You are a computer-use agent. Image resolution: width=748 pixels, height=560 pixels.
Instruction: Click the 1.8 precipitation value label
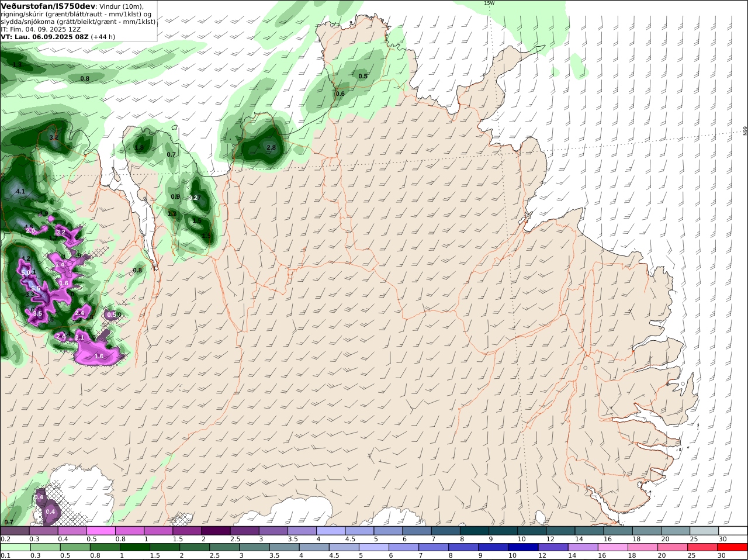point(139,148)
